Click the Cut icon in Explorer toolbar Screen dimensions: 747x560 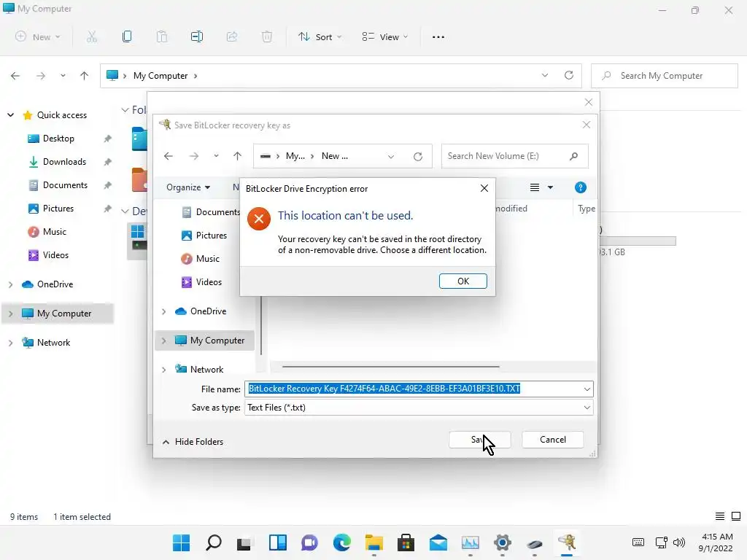tap(92, 36)
